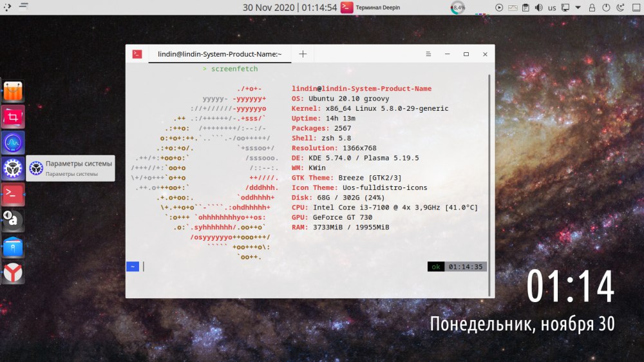Viewport: 644px width, 362px height.
Task: Click the 'GTK Theme: Breeze [GTK2/3]' line
Action: tap(346, 178)
